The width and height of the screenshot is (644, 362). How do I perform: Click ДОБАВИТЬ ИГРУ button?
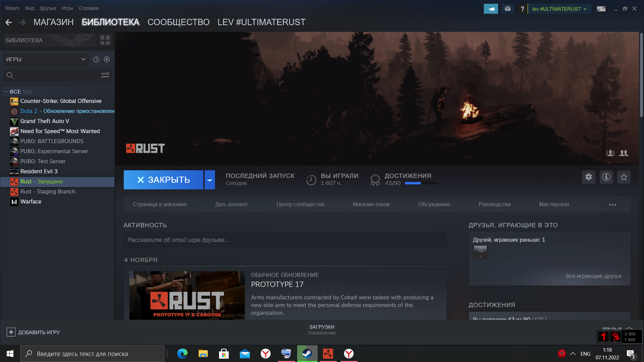tap(33, 332)
